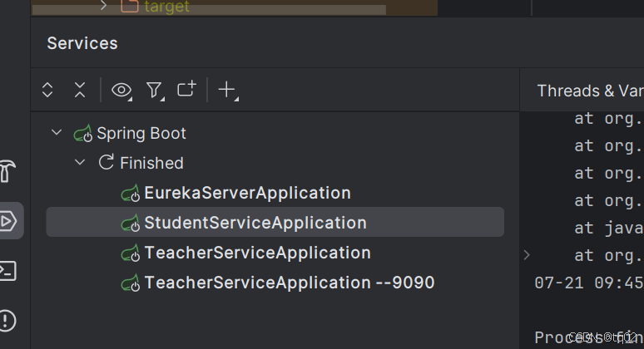This screenshot has height=349, width=644.
Task: Open the Build hammer tool window
Action: 7,170
